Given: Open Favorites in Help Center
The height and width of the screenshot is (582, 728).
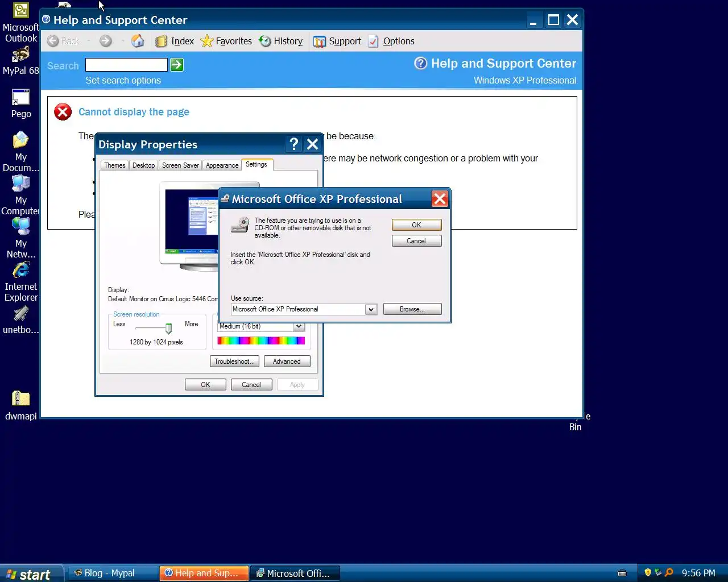Looking at the screenshot, I should point(226,41).
